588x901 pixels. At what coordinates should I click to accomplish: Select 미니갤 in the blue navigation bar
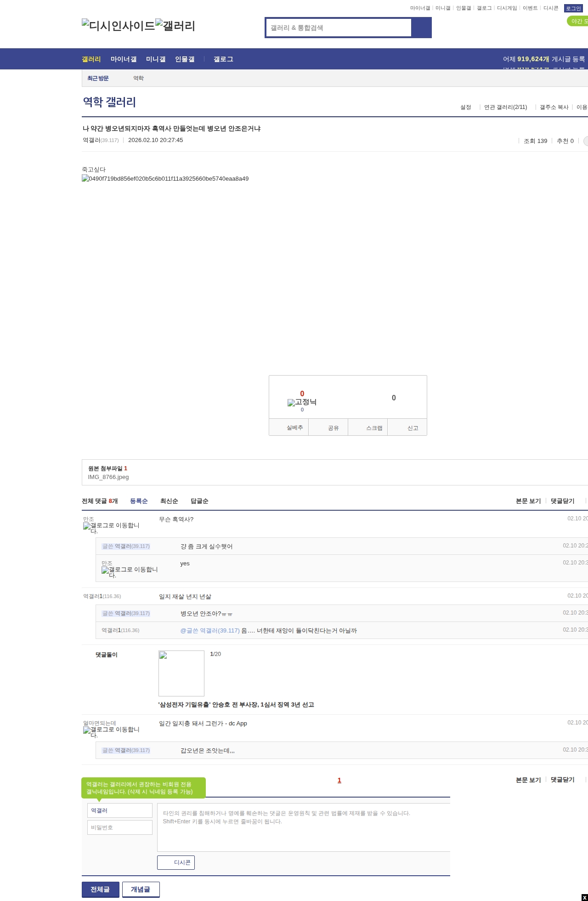(x=156, y=59)
